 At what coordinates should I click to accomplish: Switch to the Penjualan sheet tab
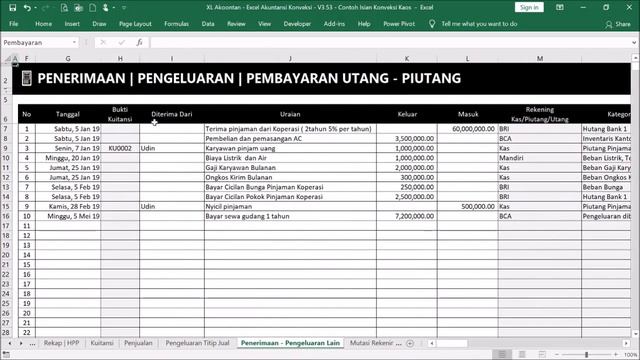click(x=138, y=343)
